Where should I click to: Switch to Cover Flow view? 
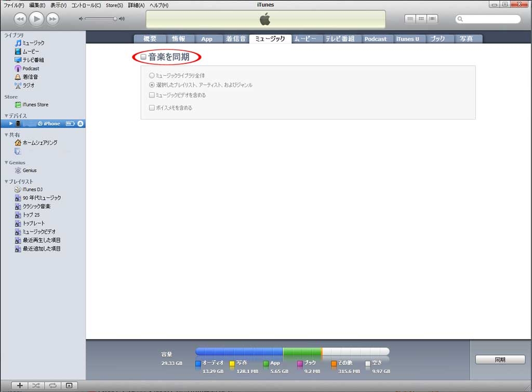coord(432,19)
